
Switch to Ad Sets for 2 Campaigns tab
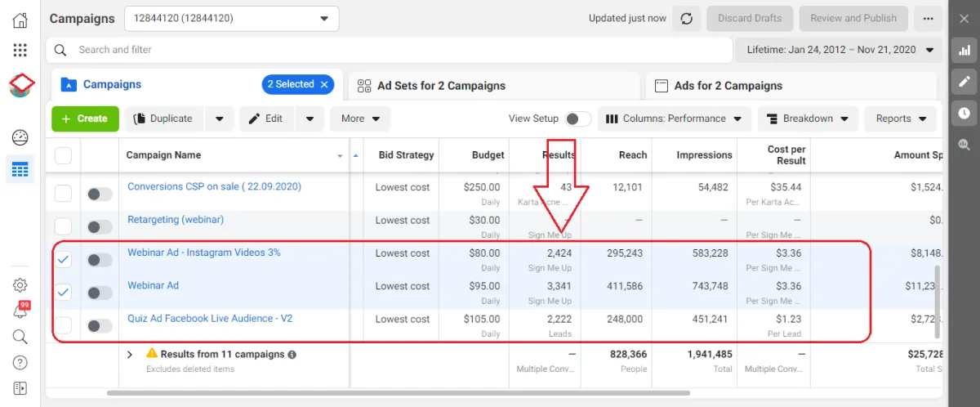click(x=441, y=86)
